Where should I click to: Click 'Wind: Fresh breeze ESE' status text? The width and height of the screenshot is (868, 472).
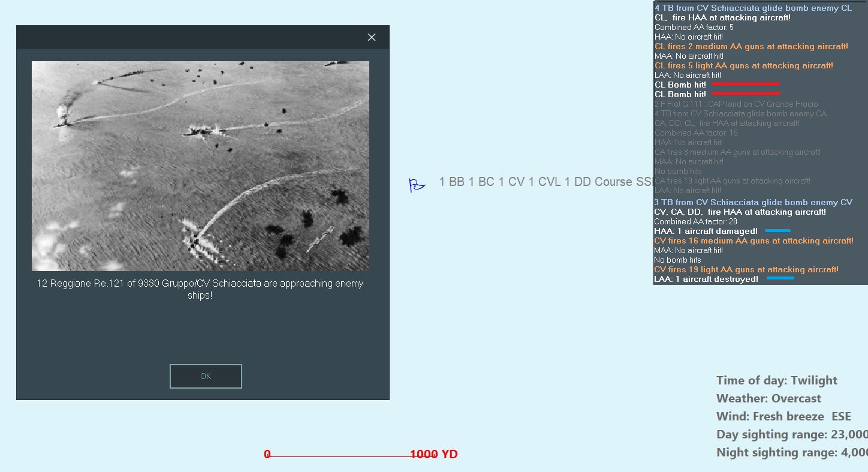(x=783, y=416)
